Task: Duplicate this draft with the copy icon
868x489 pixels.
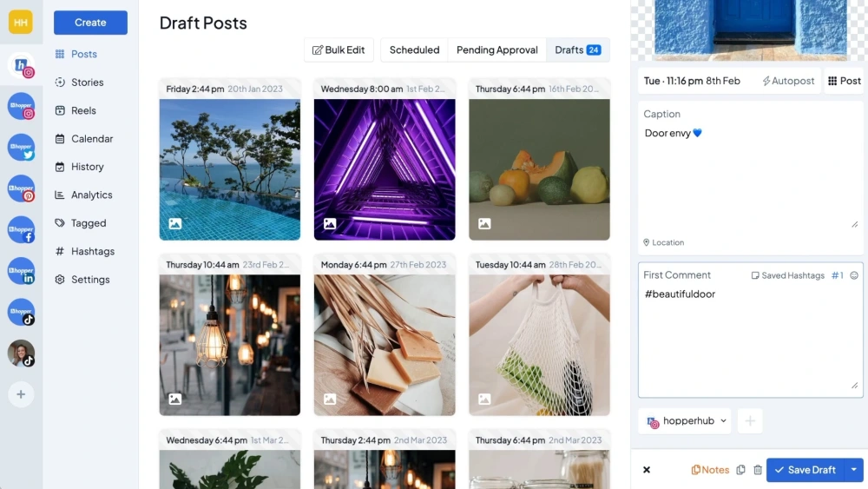Action: click(x=740, y=470)
